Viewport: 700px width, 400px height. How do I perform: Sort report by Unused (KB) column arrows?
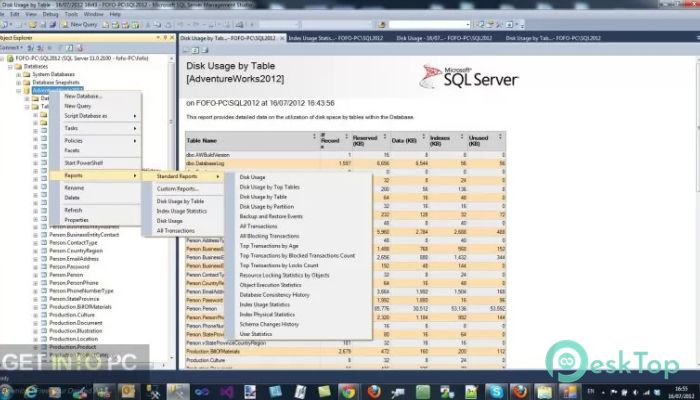point(500,137)
